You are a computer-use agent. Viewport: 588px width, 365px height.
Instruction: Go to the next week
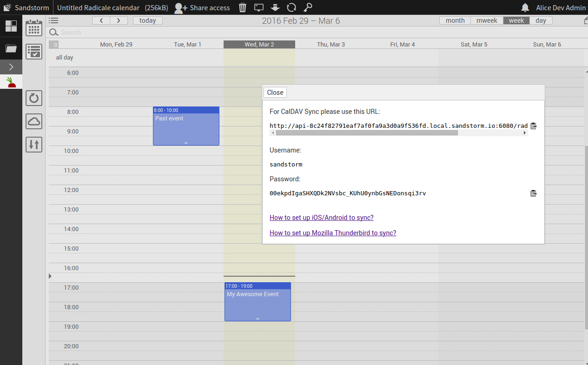pos(119,20)
